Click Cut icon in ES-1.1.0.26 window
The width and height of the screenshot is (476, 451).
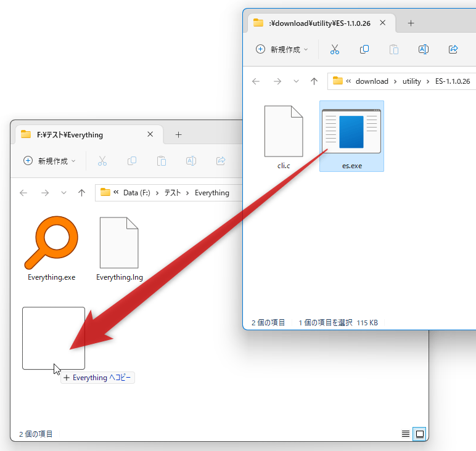point(335,49)
